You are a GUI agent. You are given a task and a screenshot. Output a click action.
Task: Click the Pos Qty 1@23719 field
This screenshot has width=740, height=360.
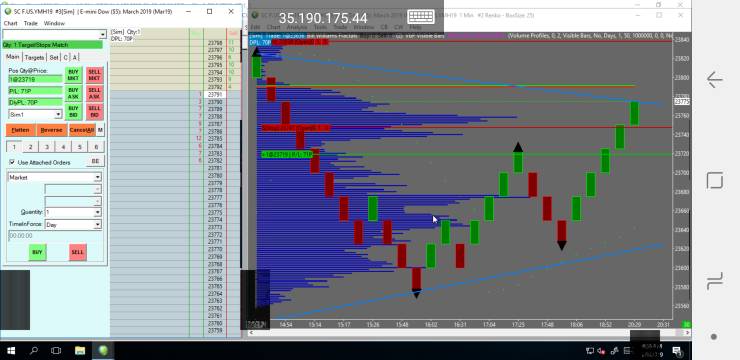(x=35, y=79)
